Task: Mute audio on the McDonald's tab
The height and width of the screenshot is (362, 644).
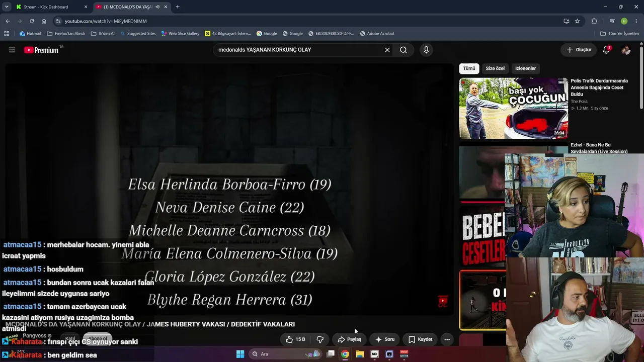Action: pos(157,7)
